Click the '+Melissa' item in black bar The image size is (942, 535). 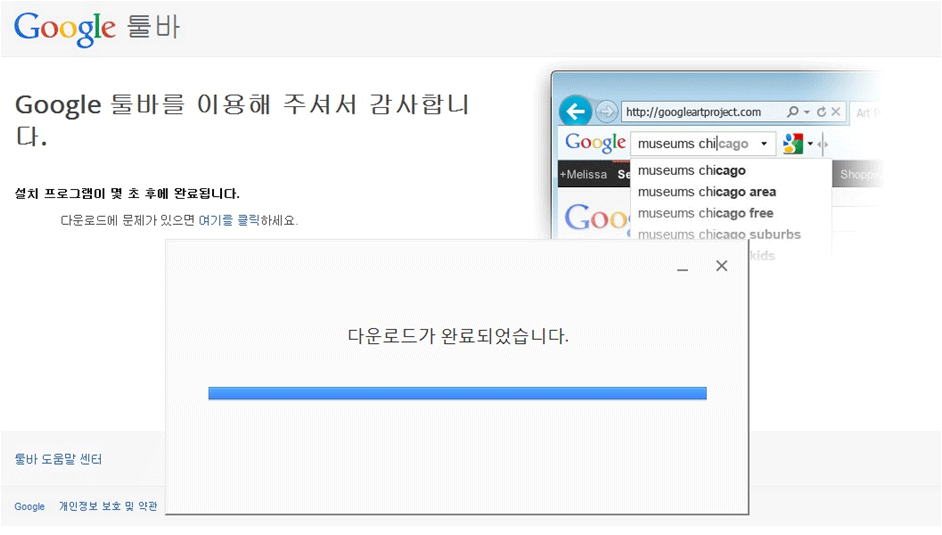tap(583, 175)
